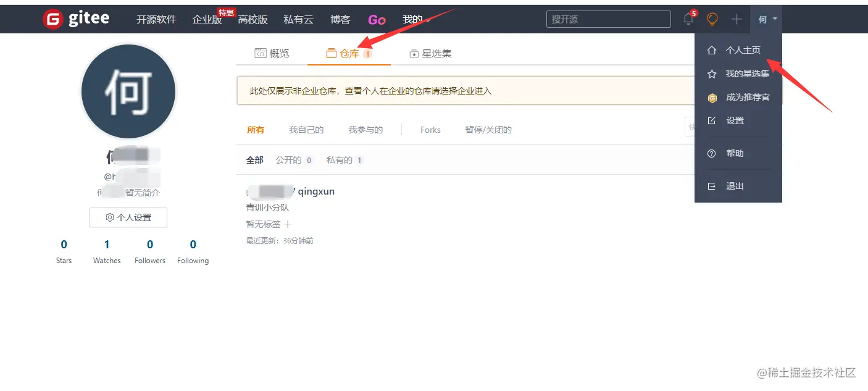This screenshot has width=868, height=391.
Task: Filter repositories by 我自己的
Action: [x=306, y=130]
